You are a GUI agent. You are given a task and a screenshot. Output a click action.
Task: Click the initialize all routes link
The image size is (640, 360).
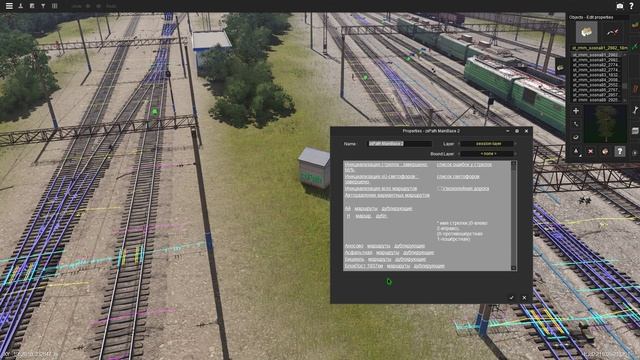click(x=381, y=189)
